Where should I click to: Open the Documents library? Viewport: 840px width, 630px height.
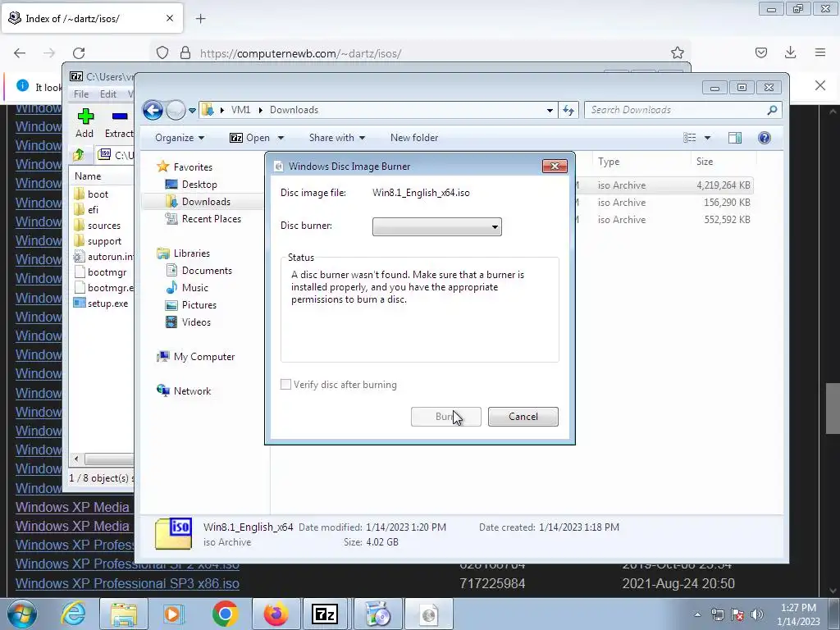199,271
